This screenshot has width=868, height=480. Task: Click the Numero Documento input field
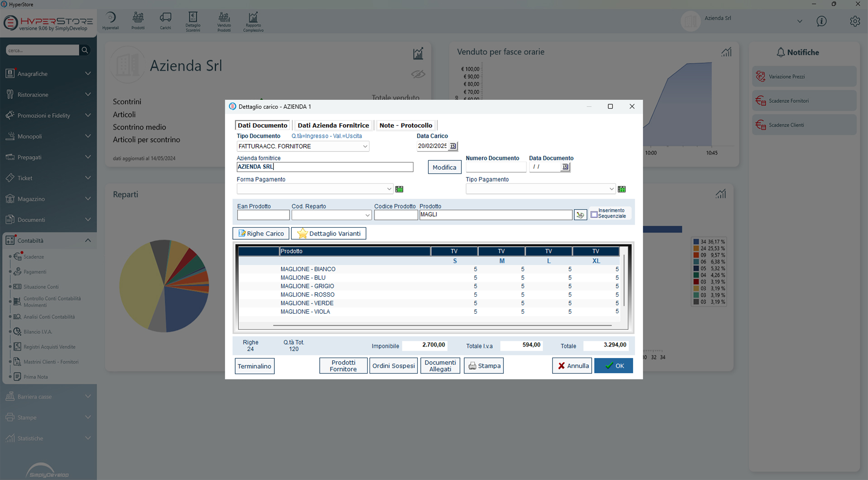point(496,167)
